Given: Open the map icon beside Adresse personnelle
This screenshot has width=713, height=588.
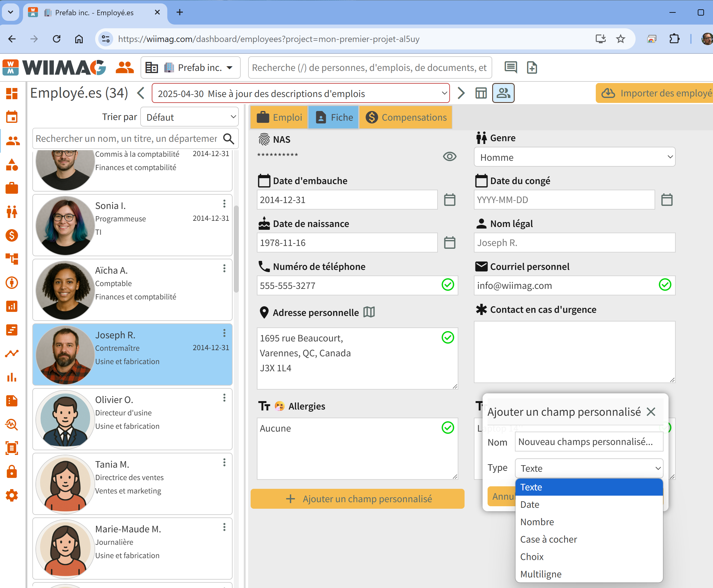Looking at the screenshot, I should point(369,312).
